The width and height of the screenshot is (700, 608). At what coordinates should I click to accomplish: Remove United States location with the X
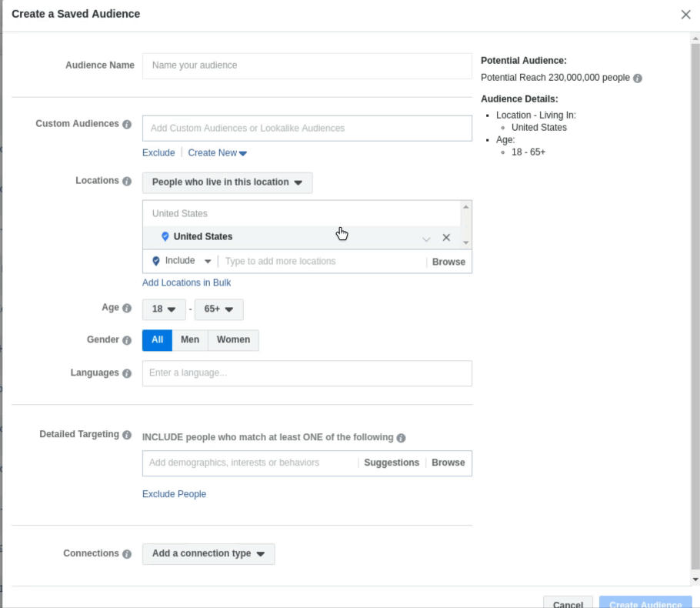click(x=446, y=238)
